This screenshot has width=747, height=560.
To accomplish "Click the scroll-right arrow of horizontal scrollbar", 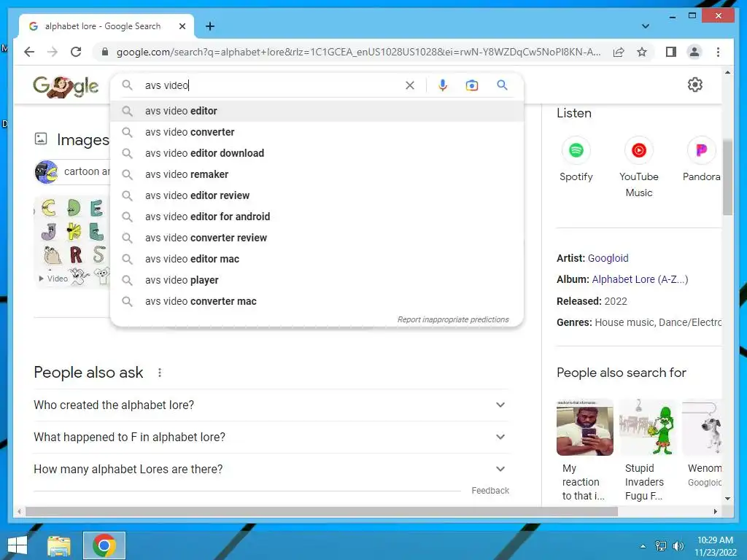I will (x=715, y=512).
